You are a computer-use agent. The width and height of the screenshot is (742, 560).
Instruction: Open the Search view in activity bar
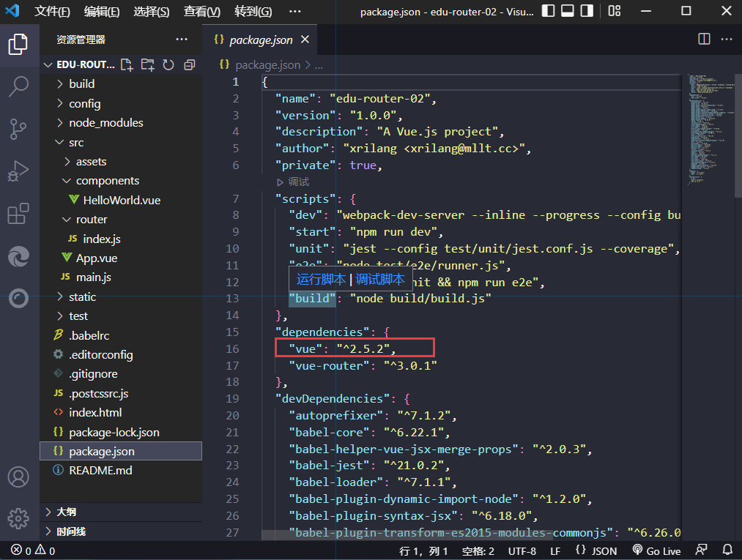pos(18,86)
